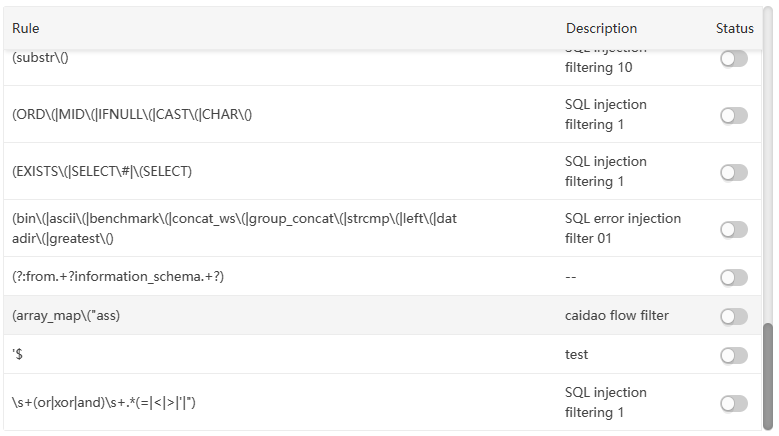Click the Status column header
This screenshot has width=779, height=436.
click(x=735, y=29)
